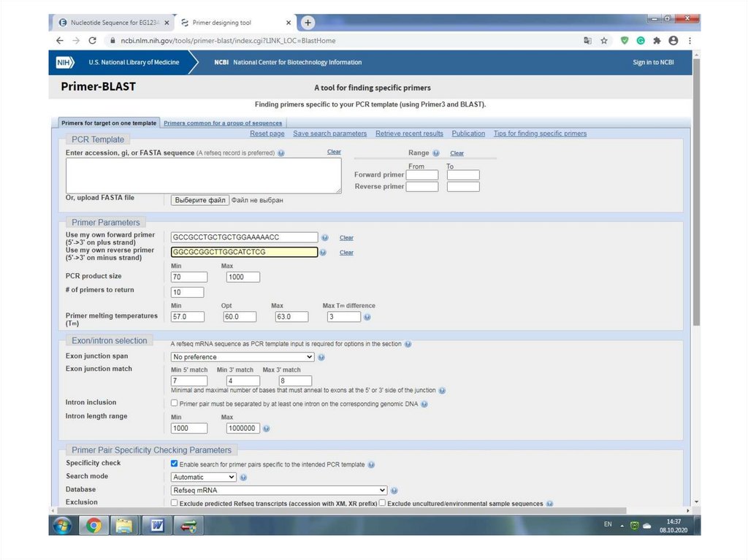Bookmark page with the star icon
The height and width of the screenshot is (560, 748).
tap(604, 41)
